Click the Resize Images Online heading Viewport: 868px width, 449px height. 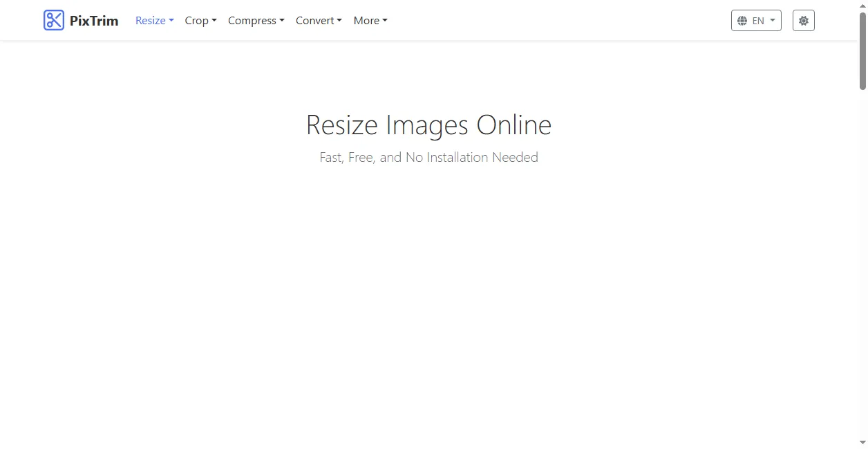[x=428, y=125]
